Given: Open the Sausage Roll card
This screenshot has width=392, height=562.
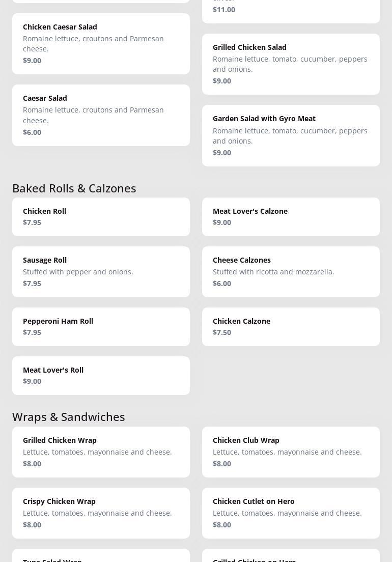Looking at the screenshot, I should tap(101, 272).
